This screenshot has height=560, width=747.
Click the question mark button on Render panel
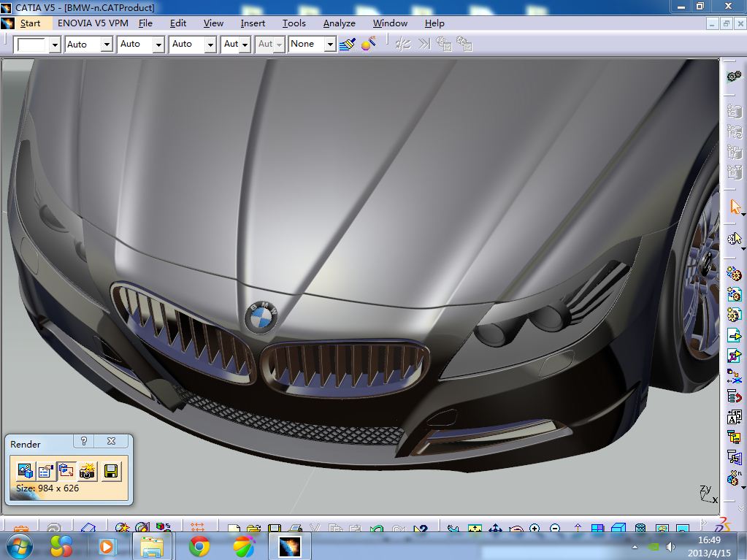tap(84, 441)
